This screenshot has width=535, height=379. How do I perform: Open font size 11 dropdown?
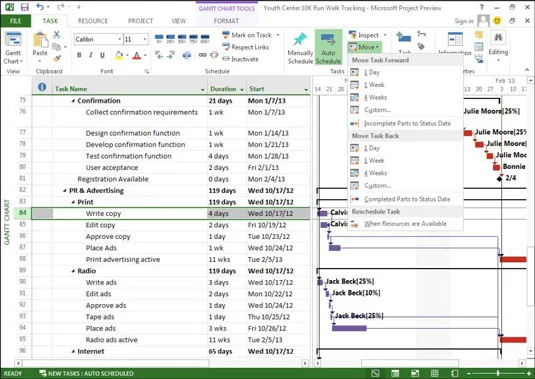[x=145, y=39]
